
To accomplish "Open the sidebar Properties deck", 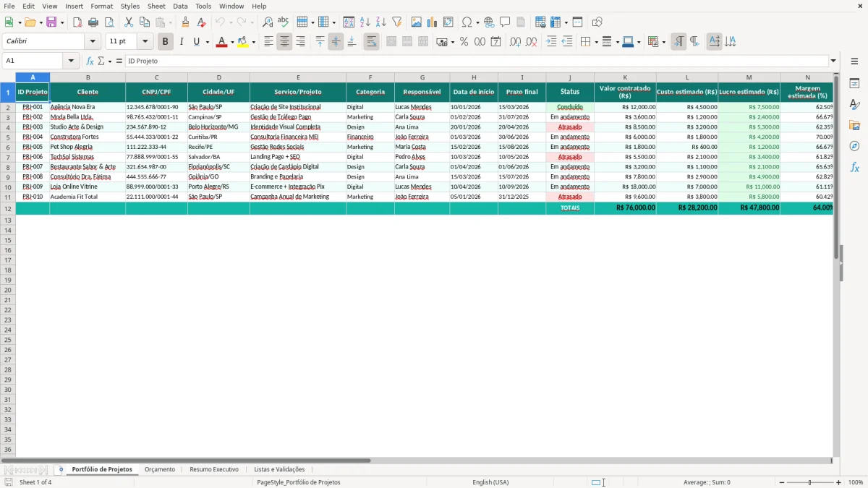I will [854, 84].
